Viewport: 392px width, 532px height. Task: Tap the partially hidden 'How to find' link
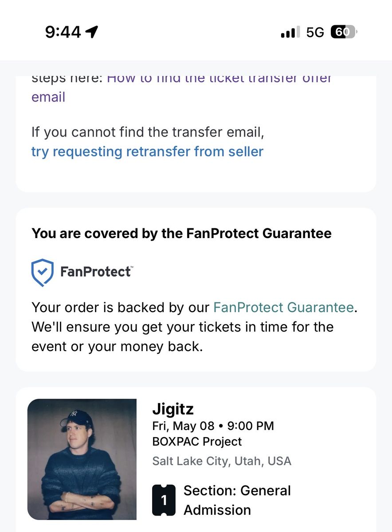point(220,79)
